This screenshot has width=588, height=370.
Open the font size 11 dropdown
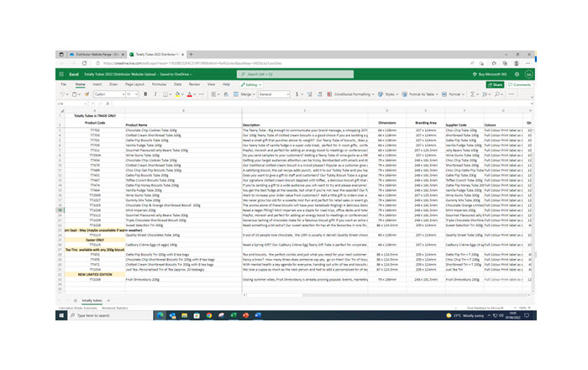click(x=132, y=94)
